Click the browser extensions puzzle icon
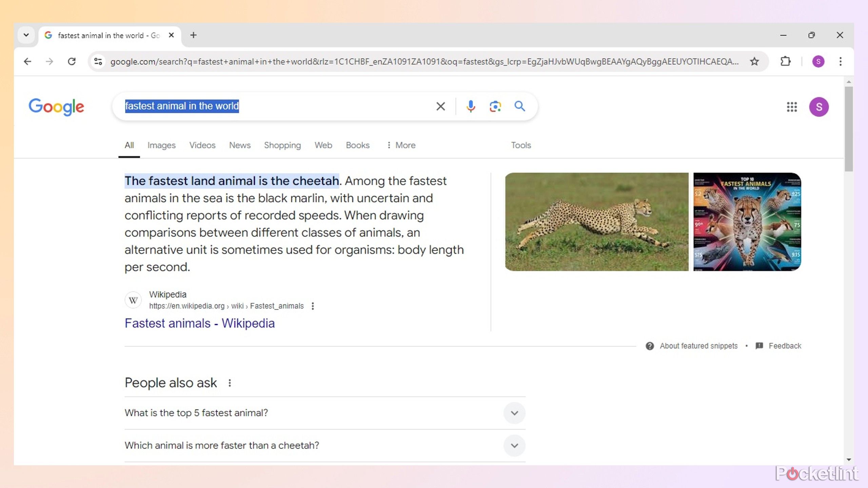 (785, 61)
